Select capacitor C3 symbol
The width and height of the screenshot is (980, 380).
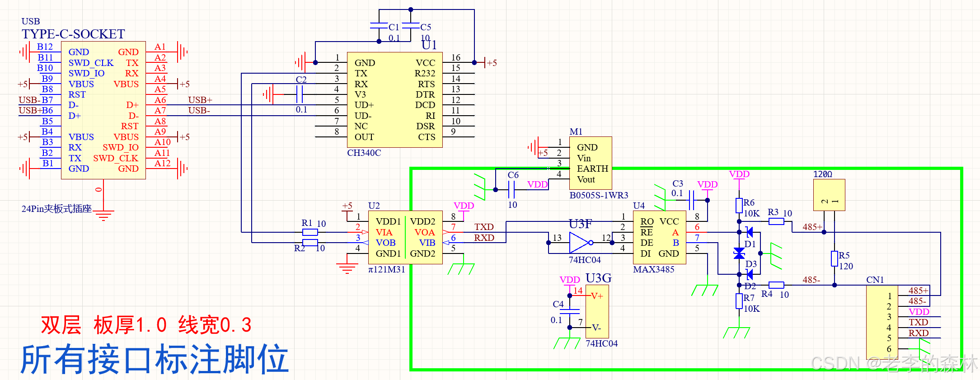point(692,200)
